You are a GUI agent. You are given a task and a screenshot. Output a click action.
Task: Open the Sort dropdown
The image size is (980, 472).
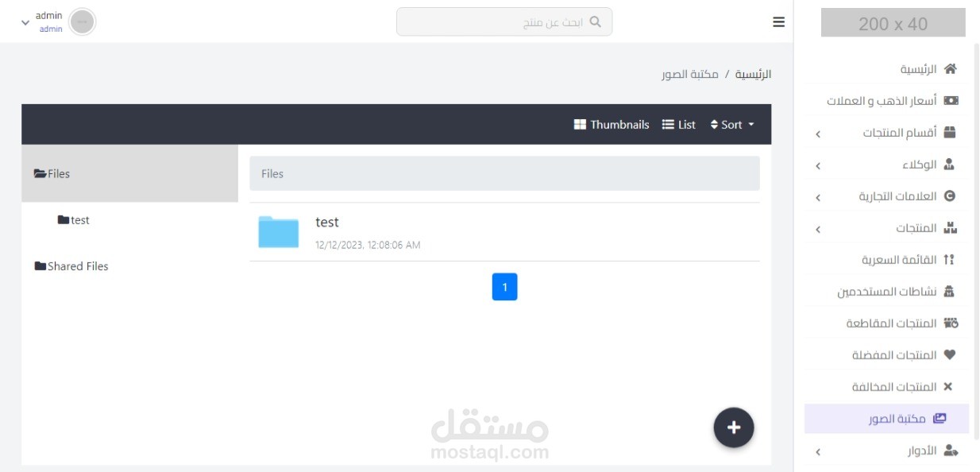[732, 125]
